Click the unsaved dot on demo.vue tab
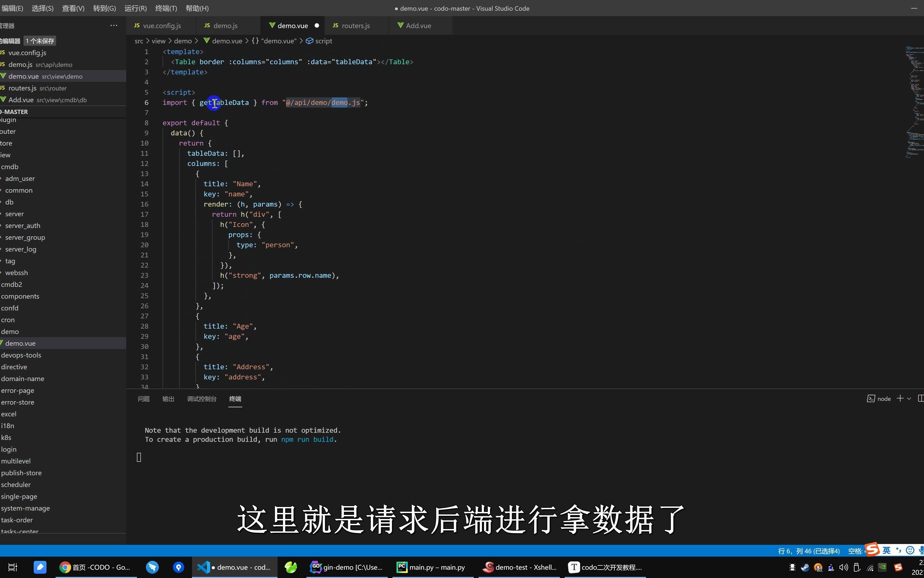This screenshot has height=578, width=924. tap(317, 26)
